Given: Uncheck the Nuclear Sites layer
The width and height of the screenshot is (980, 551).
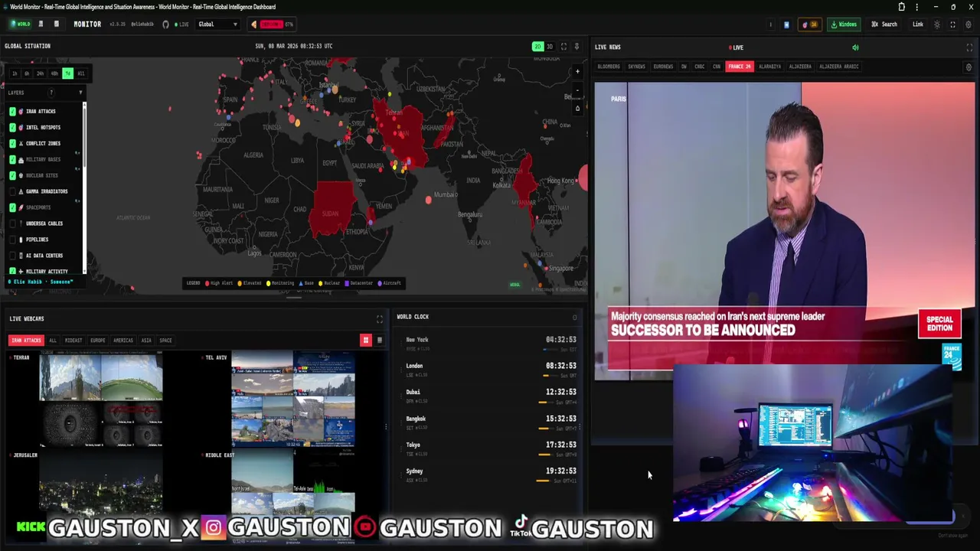Looking at the screenshot, I should coord(12,175).
